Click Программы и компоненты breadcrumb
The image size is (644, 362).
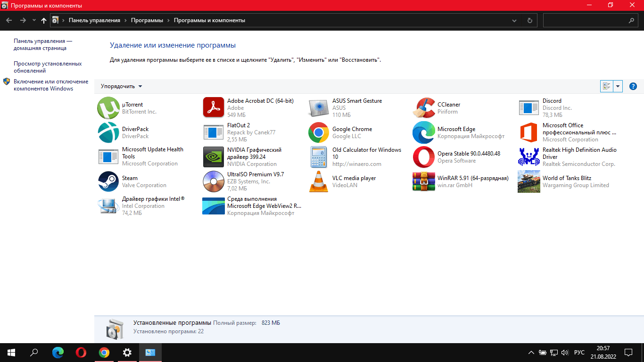(x=209, y=20)
